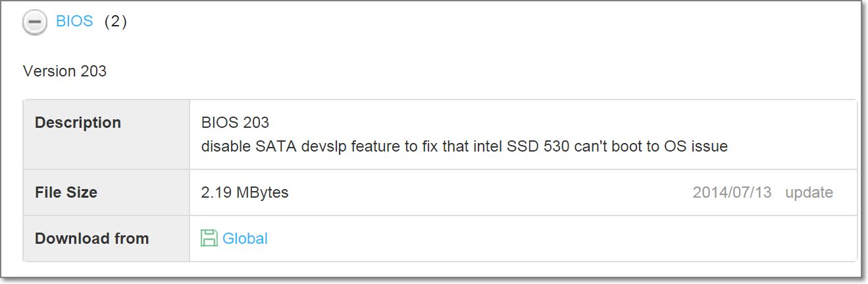Screen dimensions: 868x284
Task: Open the Global download link
Action: (245, 239)
